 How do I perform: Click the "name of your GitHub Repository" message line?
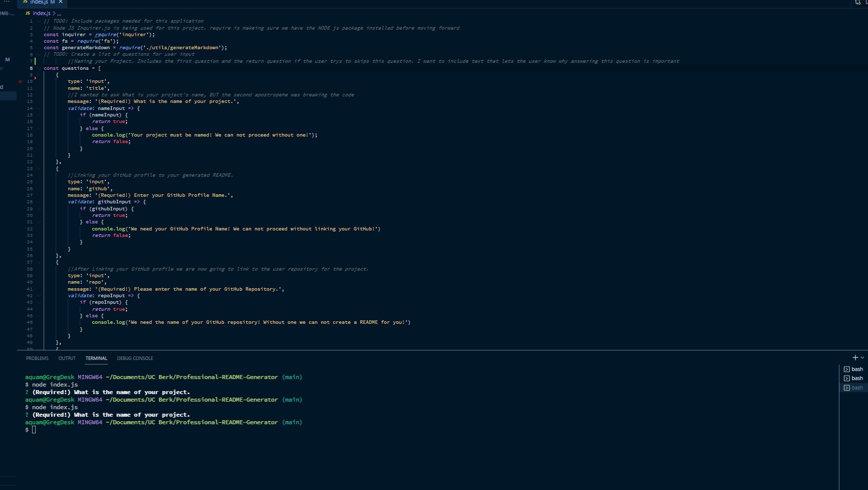(x=176, y=289)
